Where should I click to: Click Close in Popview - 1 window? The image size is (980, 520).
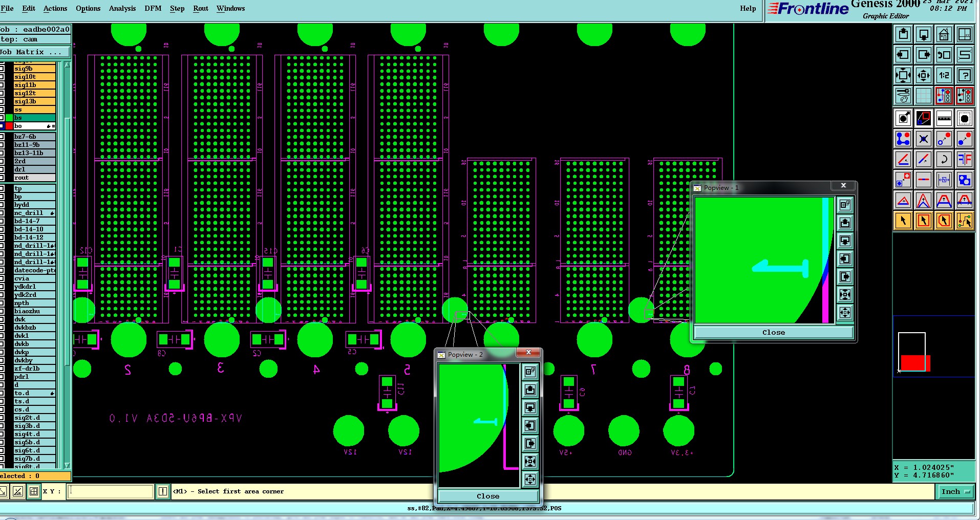(x=774, y=333)
